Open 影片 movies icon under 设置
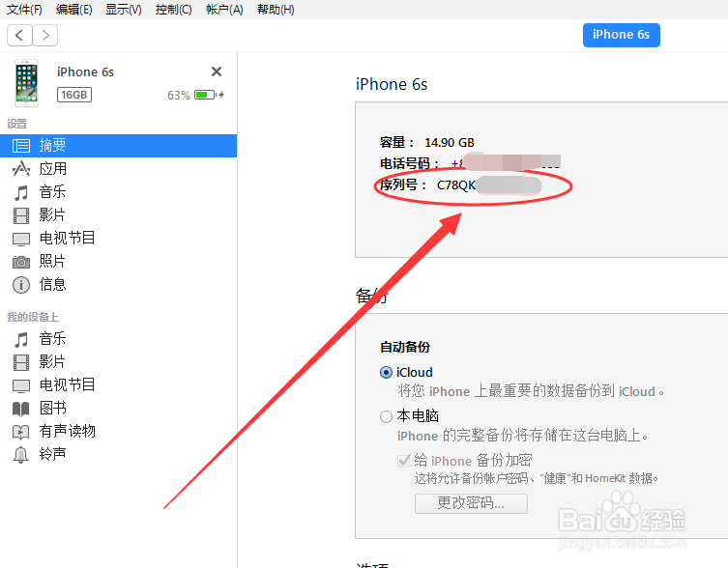 click(x=21, y=215)
